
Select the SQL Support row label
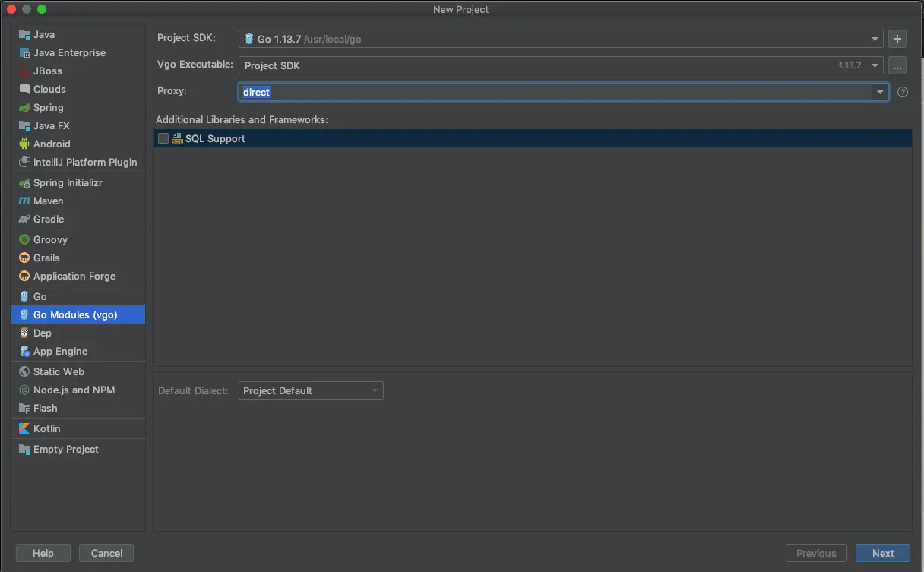point(215,138)
